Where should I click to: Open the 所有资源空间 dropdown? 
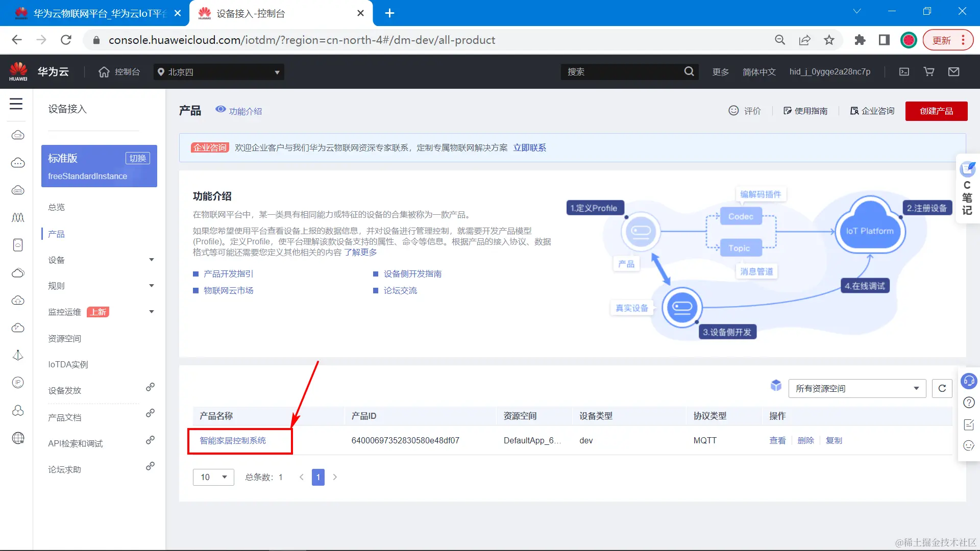click(857, 388)
